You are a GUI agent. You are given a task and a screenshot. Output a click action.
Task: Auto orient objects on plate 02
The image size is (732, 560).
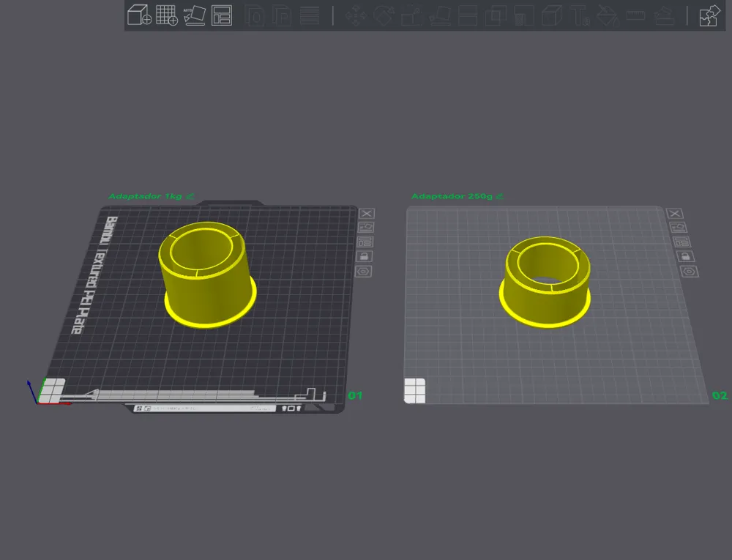coord(678,227)
